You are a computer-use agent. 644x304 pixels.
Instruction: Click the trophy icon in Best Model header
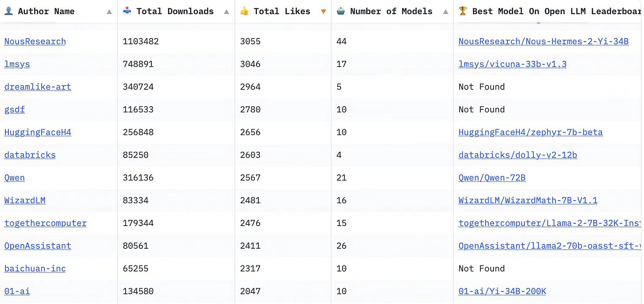point(463,11)
